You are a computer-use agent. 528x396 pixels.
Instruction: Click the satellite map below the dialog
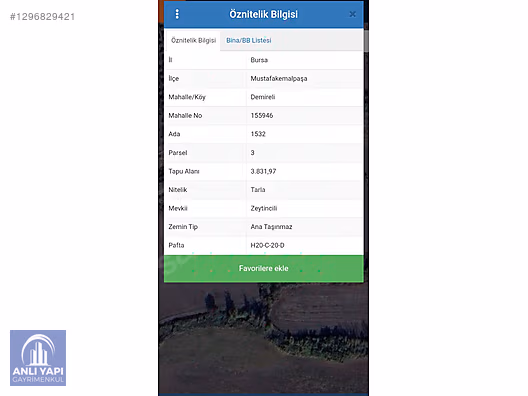tap(264, 338)
